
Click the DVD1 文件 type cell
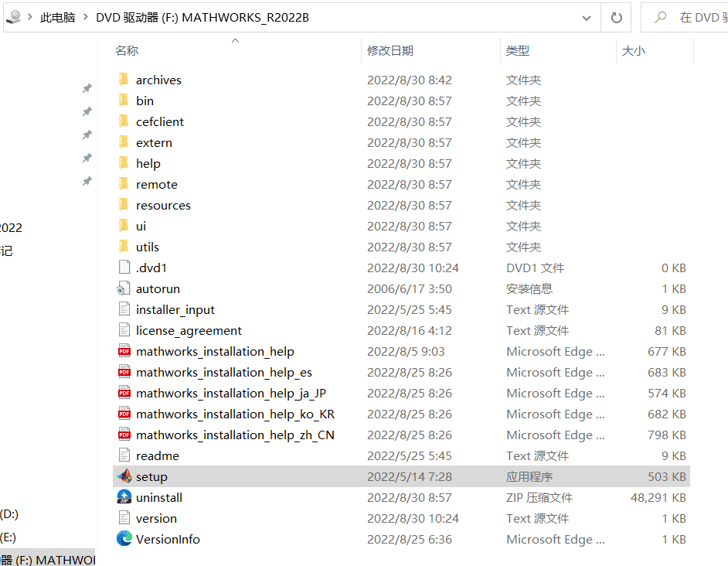pos(535,268)
